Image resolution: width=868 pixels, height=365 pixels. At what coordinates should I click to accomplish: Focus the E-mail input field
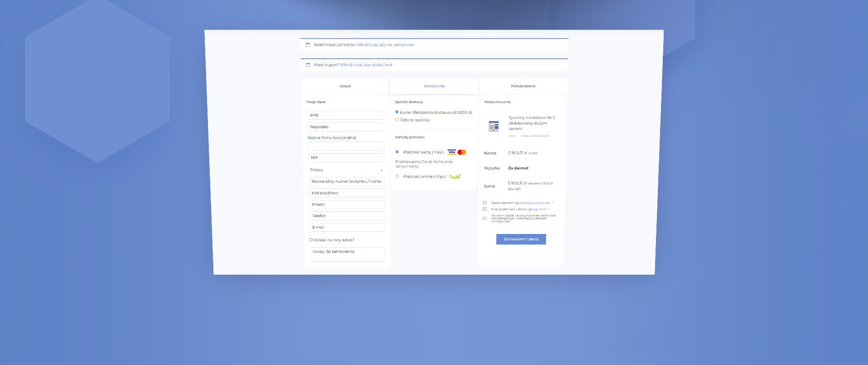point(347,227)
